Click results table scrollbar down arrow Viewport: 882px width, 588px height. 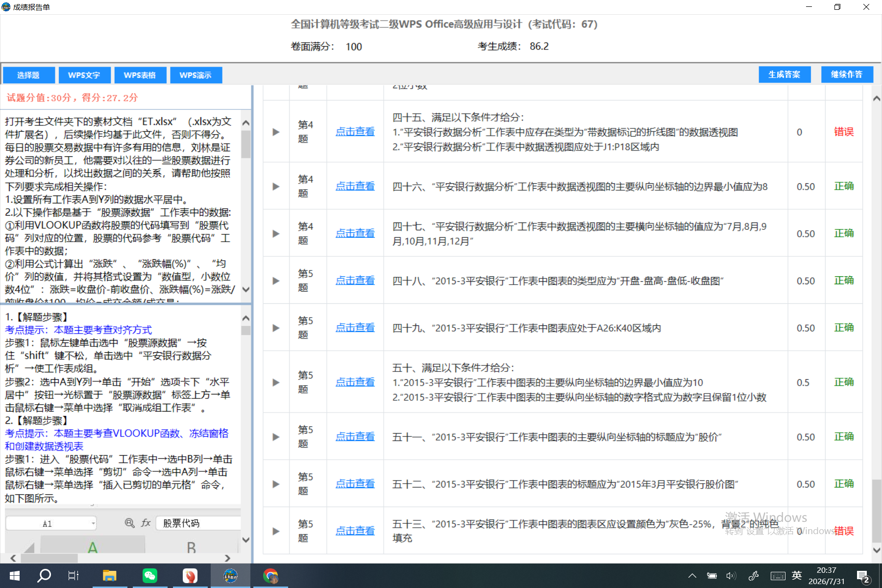point(877,550)
